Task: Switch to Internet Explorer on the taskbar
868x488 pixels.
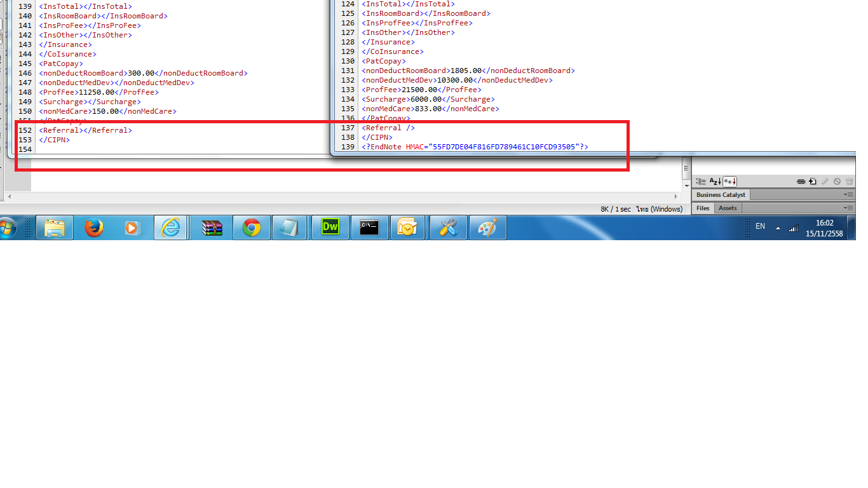Action: 171,227
